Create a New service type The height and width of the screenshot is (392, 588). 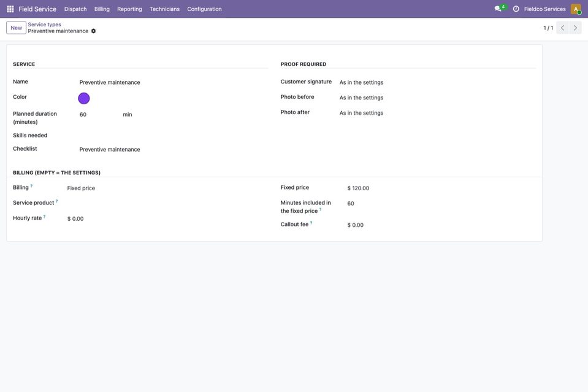(16, 28)
